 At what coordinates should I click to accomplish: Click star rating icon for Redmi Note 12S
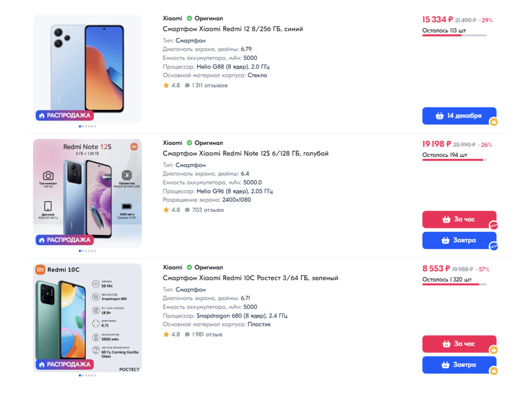pyautogui.click(x=166, y=210)
